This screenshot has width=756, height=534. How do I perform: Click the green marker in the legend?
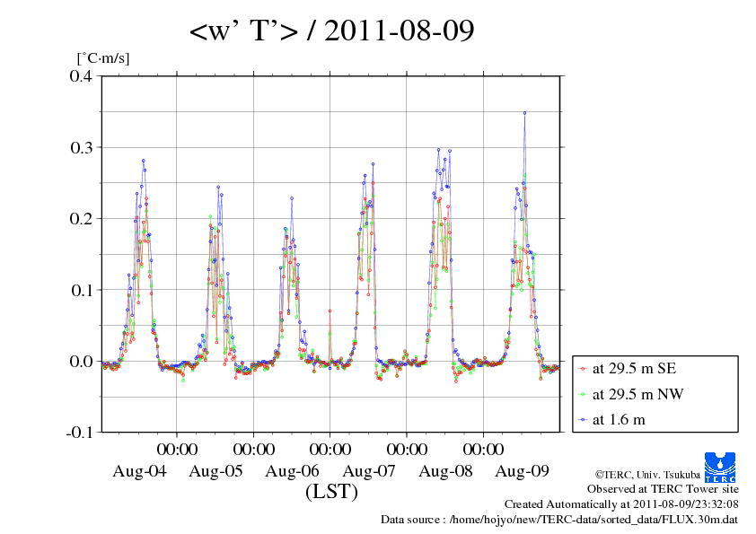(x=583, y=395)
